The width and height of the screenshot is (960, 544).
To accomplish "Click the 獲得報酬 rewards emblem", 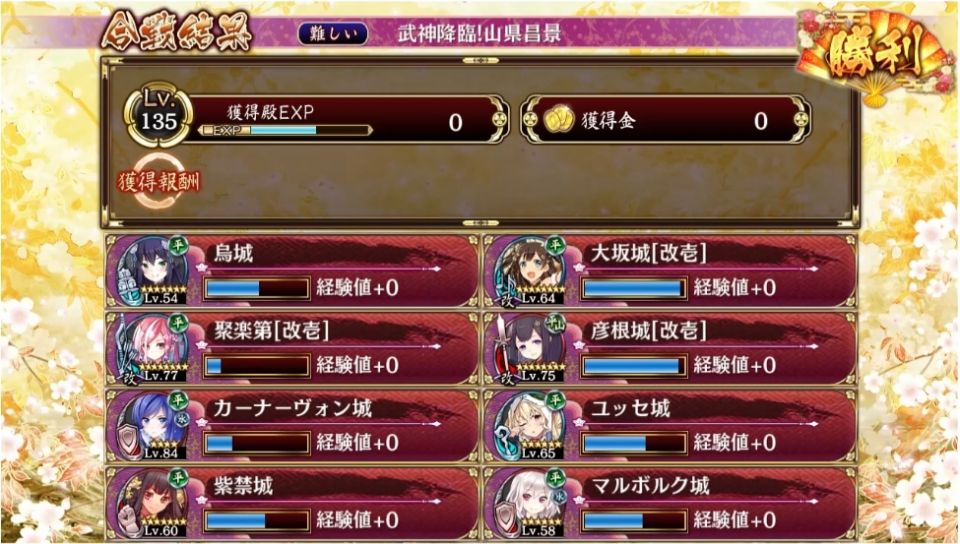I will [x=159, y=182].
